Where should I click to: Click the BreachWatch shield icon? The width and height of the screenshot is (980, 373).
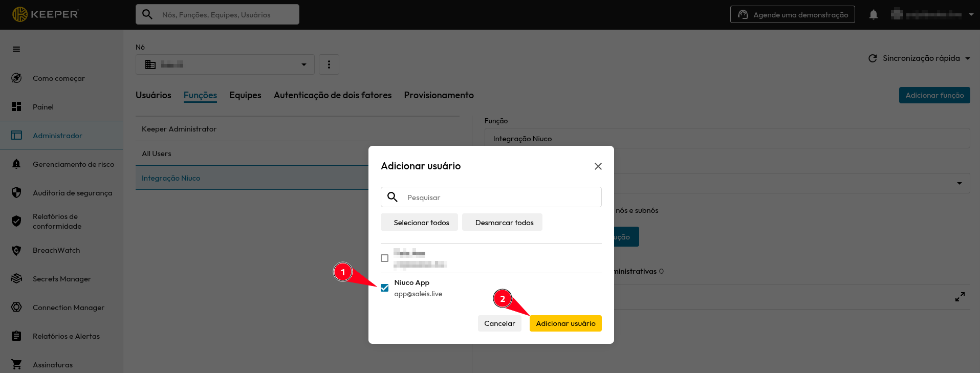pos(16,250)
